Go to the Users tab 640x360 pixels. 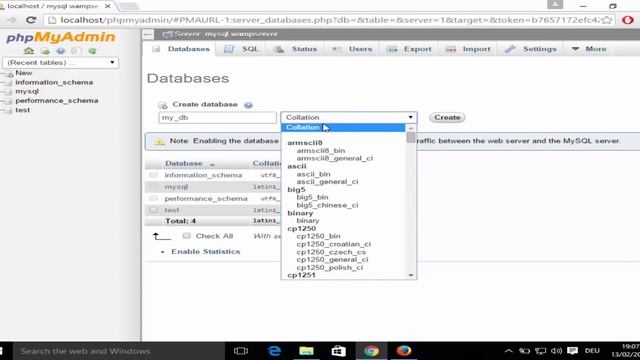point(351,49)
